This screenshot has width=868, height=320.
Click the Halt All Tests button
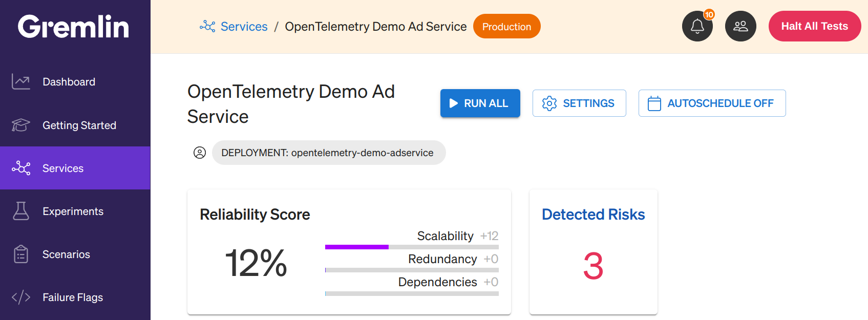pos(814,26)
